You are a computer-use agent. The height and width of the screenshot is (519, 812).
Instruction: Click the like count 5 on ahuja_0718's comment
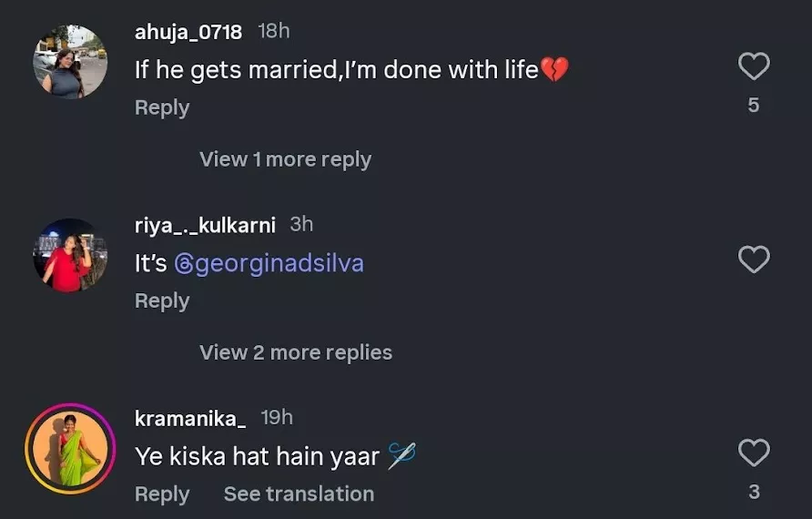(753, 106)
